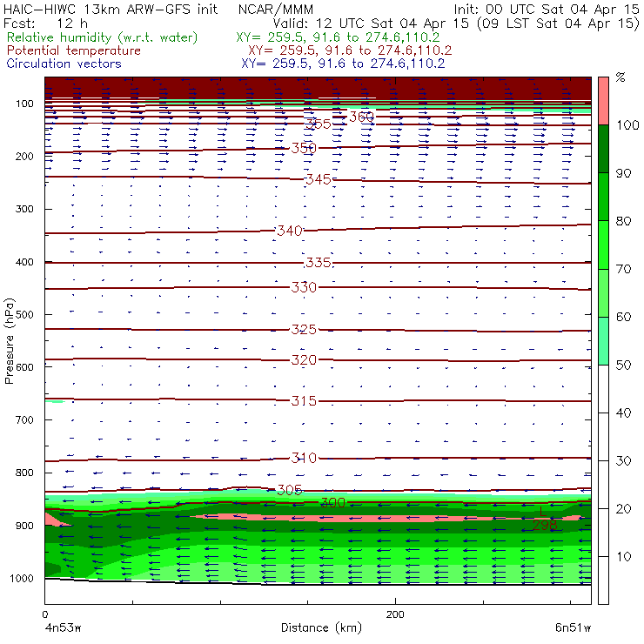
Task: Click the green XY coordinates text
Action: pos(338,37)
